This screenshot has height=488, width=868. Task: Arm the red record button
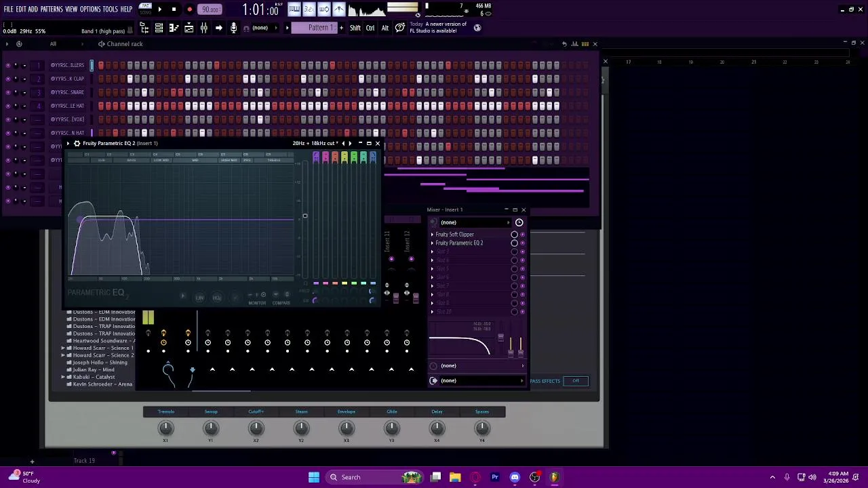[189, 9]
